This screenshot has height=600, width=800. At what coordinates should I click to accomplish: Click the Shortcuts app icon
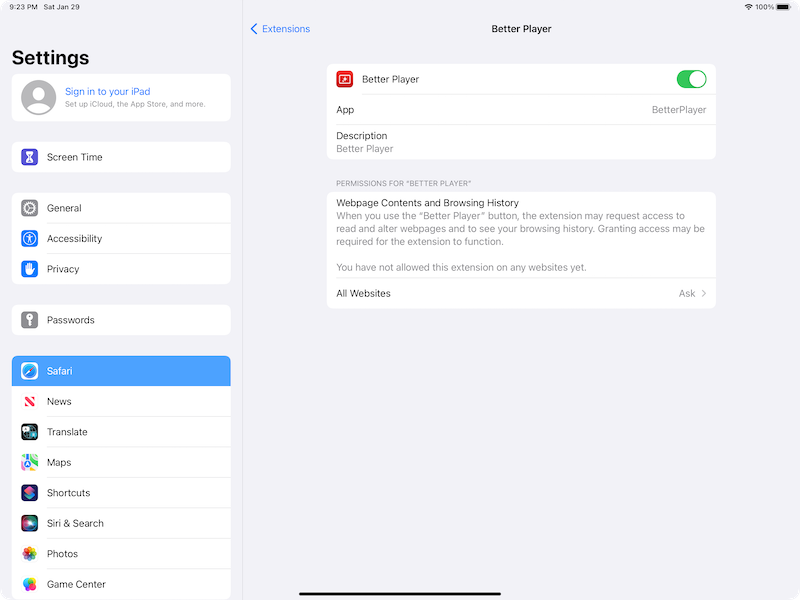pyautogui.click(x=30, y=493)
